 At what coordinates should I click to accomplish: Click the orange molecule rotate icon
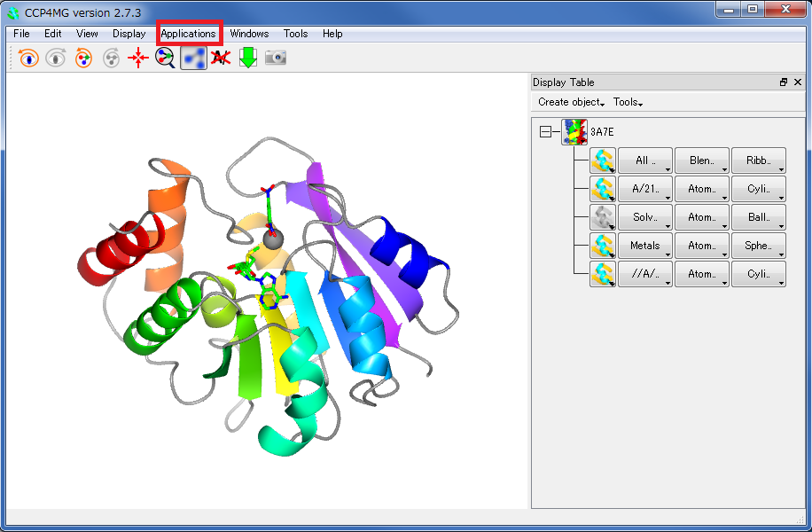click(83, 59)
